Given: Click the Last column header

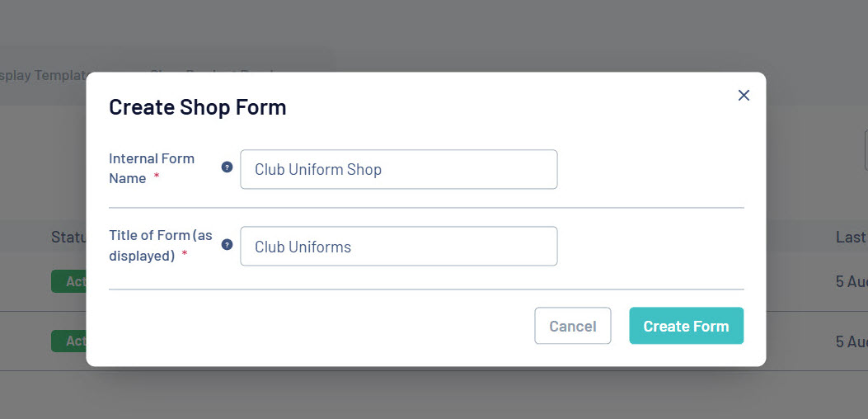Looking at the screenshot, I should pyautogui.click(x=851, y=238).
